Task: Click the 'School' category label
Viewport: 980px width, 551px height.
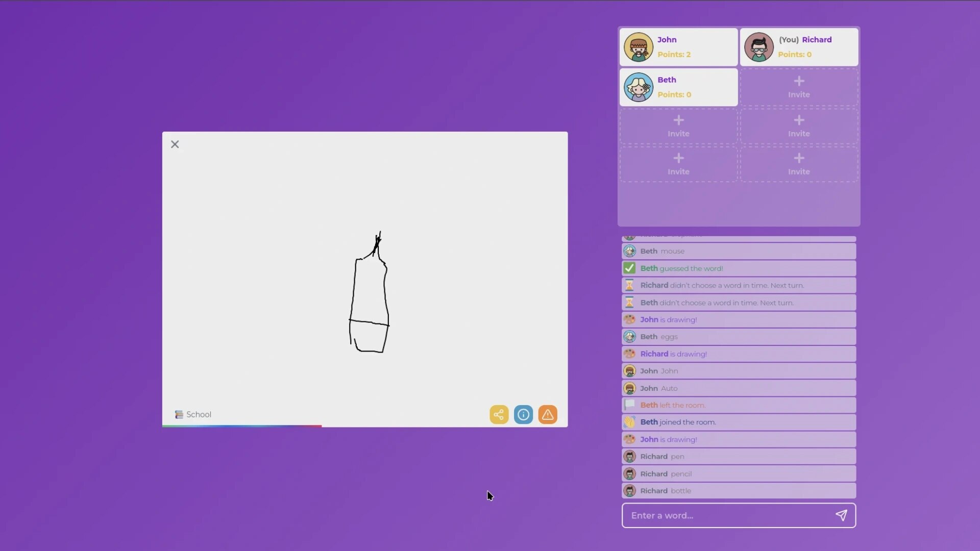Action: click(199, 414)
